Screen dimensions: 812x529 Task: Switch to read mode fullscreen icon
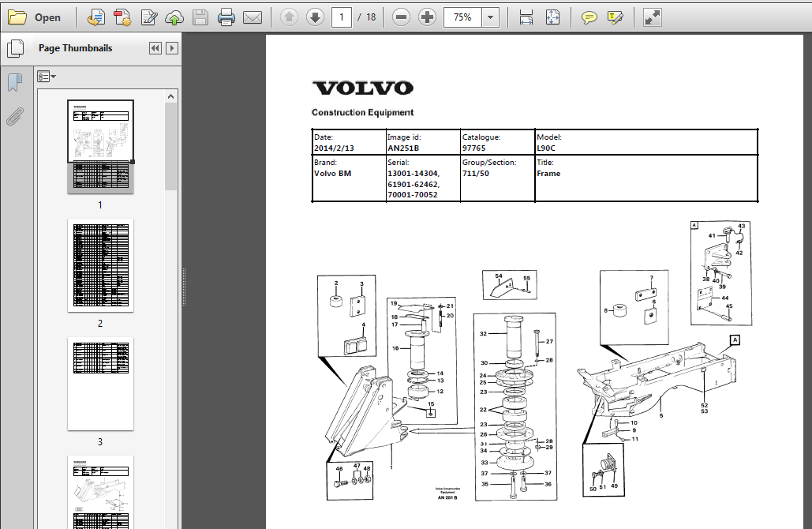[652, 17]
